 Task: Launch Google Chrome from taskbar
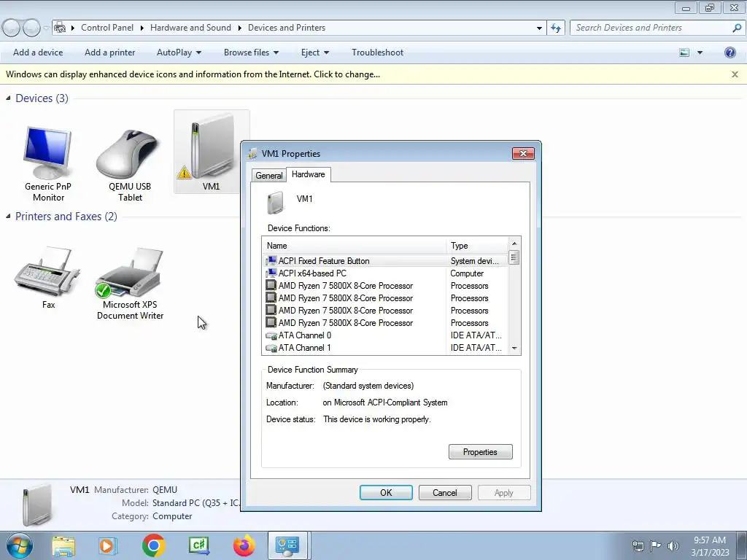153,545
